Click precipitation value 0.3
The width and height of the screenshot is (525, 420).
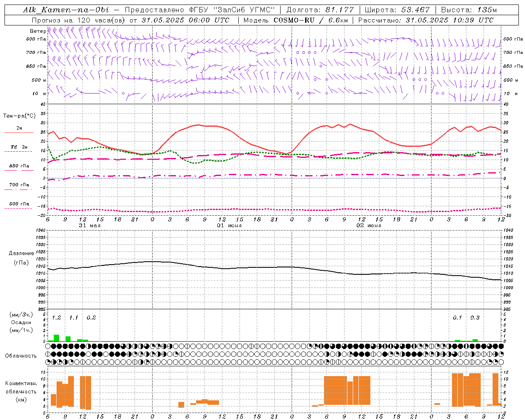(x=475, y=318)
